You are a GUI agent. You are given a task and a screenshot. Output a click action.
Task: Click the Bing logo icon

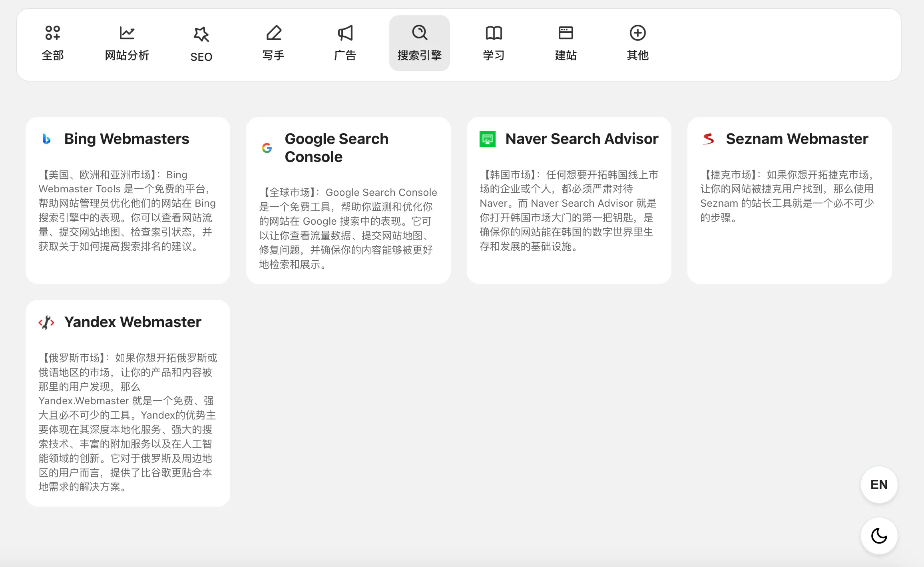pos(47,139)
